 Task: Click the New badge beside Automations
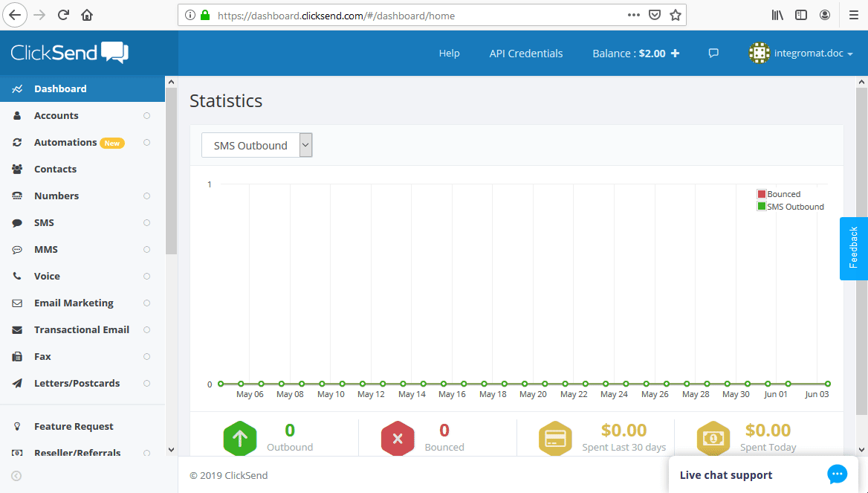[111, 143]
